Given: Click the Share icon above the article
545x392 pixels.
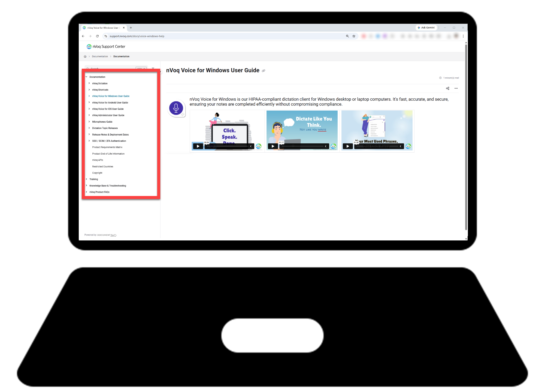Looking at the screenshot, I should 448,88.
